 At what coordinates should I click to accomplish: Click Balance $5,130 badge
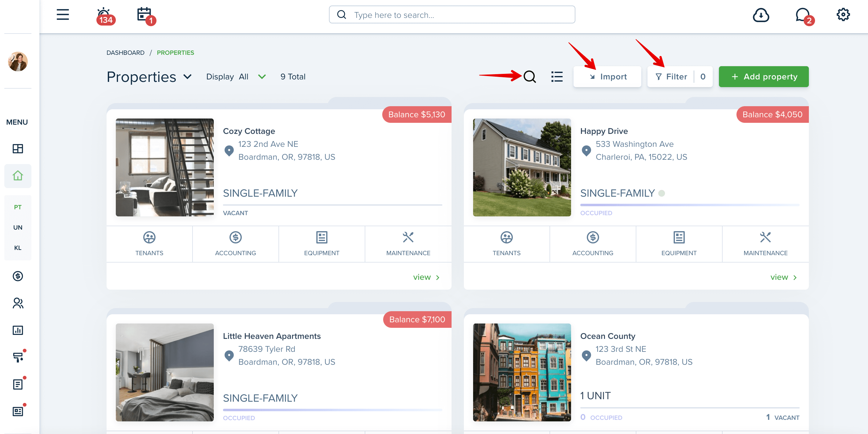click(x=416, y=115)
